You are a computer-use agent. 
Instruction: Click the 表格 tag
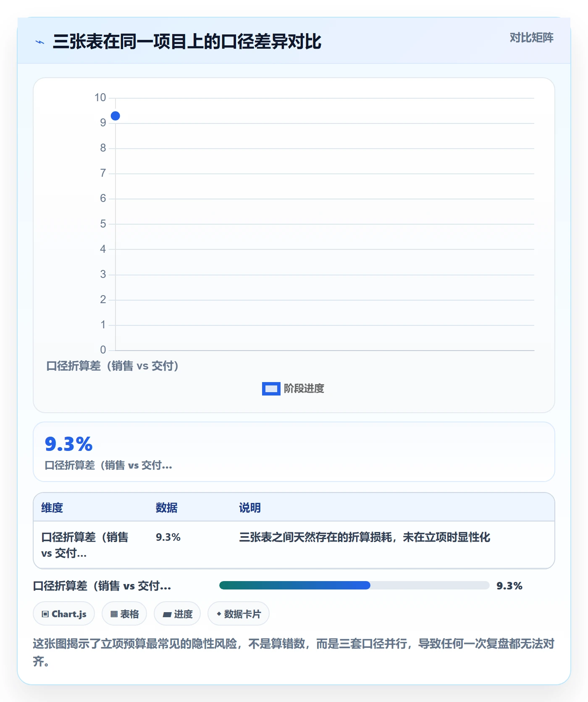[124, 614]
